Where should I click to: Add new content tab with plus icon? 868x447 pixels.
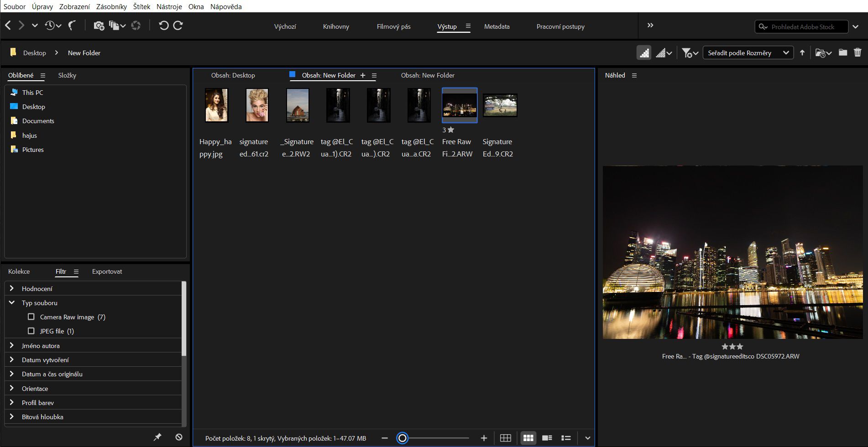[x=363, y=75]
